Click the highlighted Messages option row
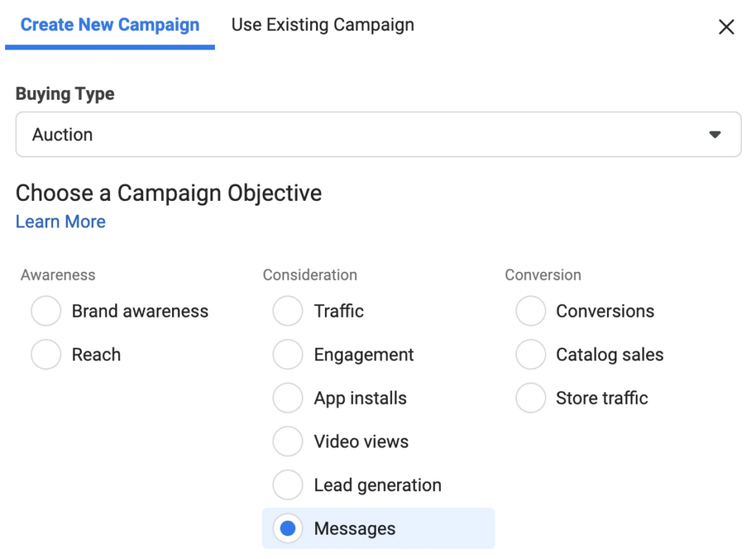Image resolution: width=756 pixels, height=559 pixels. 378,529
